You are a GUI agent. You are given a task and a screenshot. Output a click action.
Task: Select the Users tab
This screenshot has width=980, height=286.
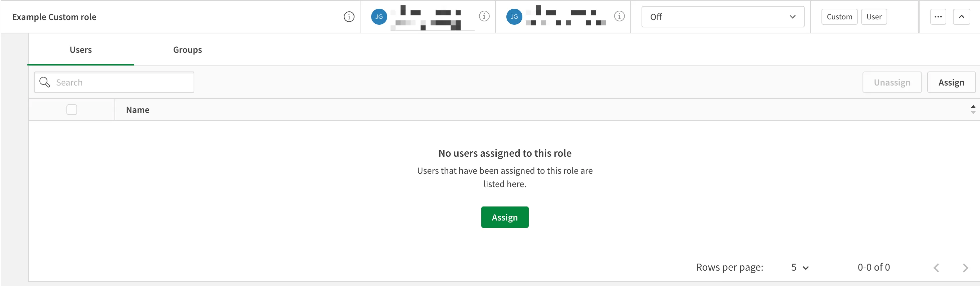click(x=80, y=49)
